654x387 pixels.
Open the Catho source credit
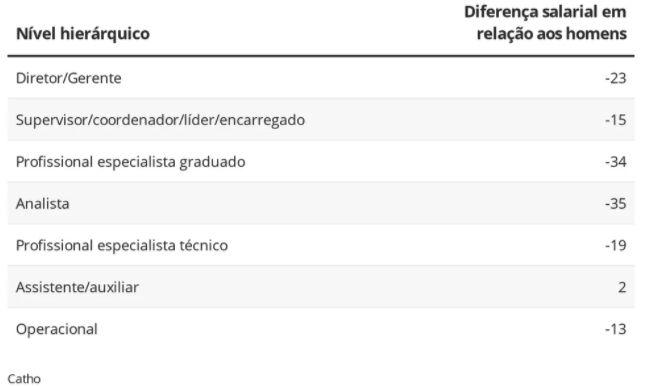[24, 379]
